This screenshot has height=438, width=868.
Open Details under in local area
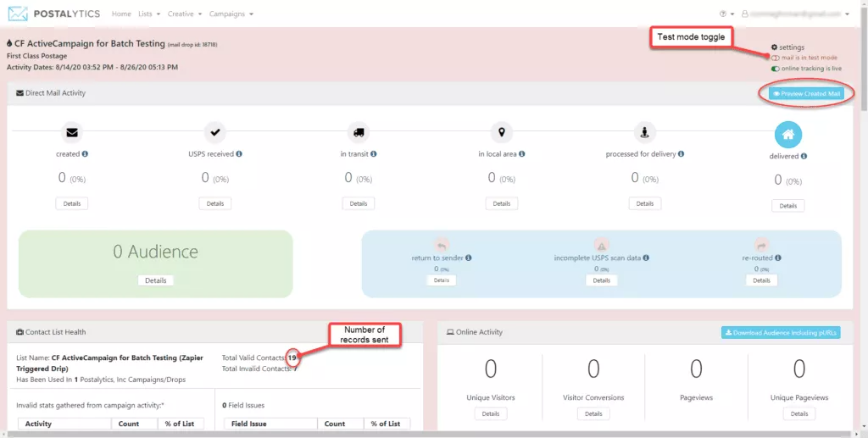click(x=502, y=203)
